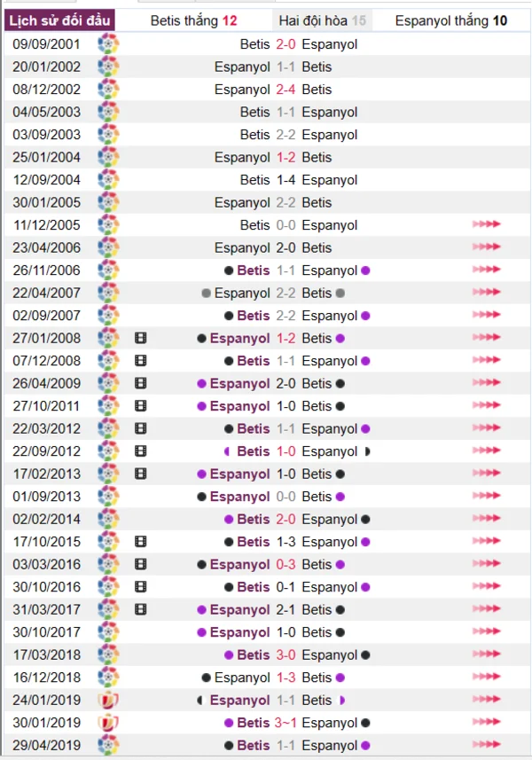532x760 pixels.
Task: Click the date 17/10/2015
Action: (x=46, y=542)
